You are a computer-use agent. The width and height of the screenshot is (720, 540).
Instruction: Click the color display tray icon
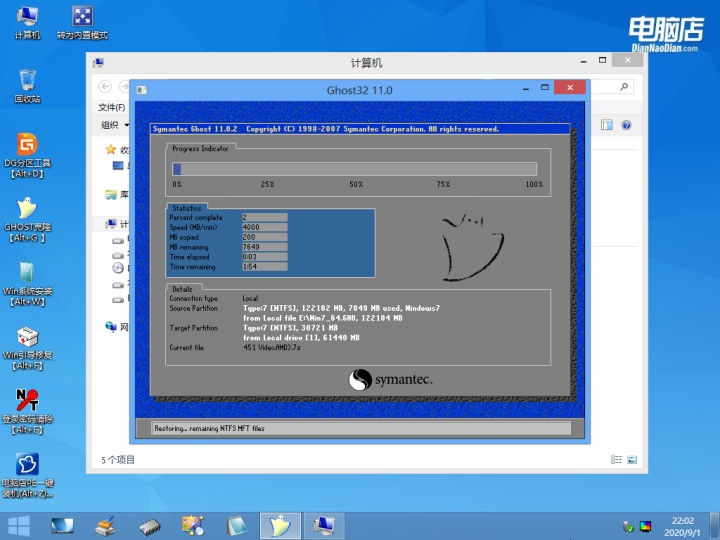(x=645, y=526)
